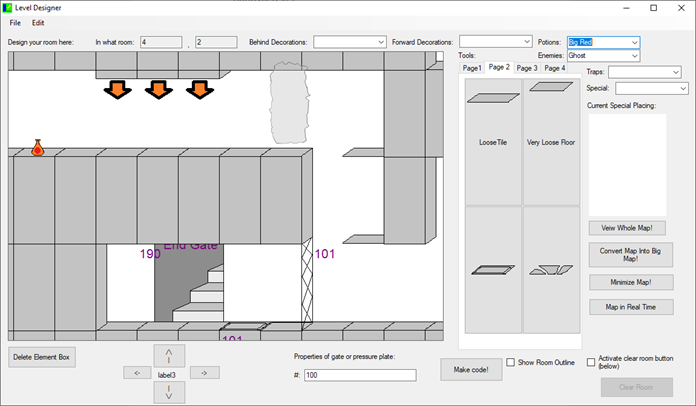
Task: Pick the broken floor tile tool at bottom-right
Action: pyautogui.click(x=551, y=270)
